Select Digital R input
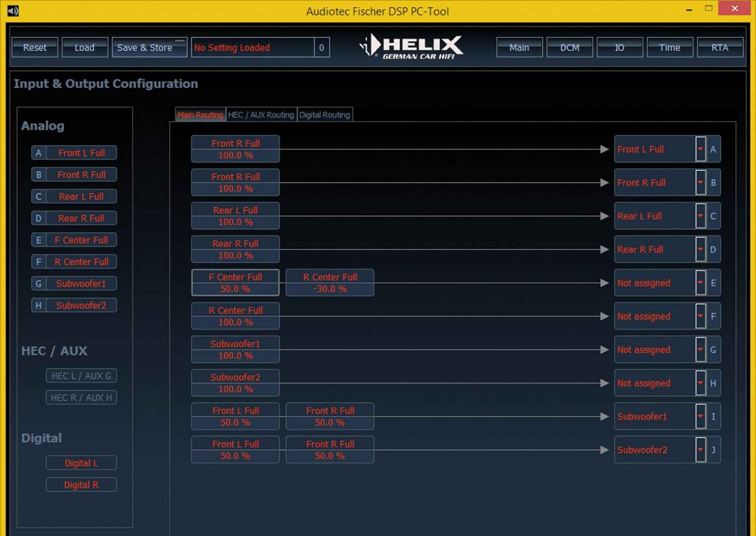The height and width of the screenshot is (536, 756). (81, 485)
